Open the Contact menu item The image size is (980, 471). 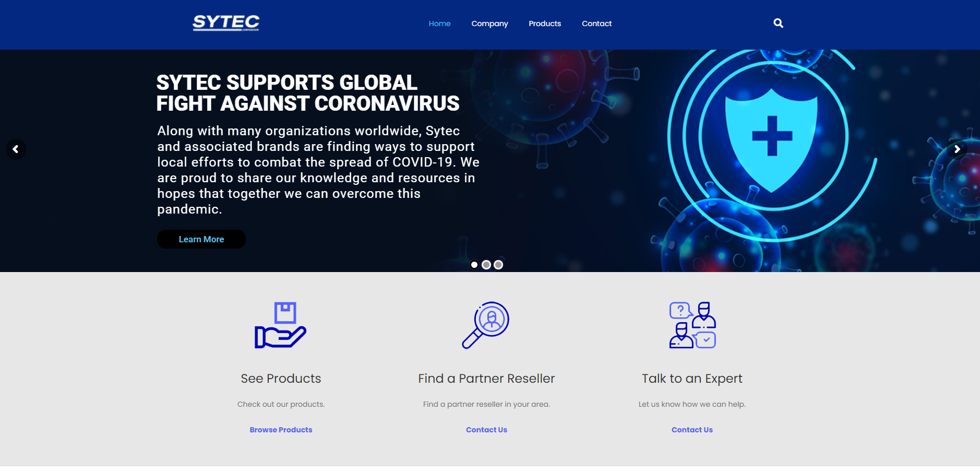tap(596, 23)
